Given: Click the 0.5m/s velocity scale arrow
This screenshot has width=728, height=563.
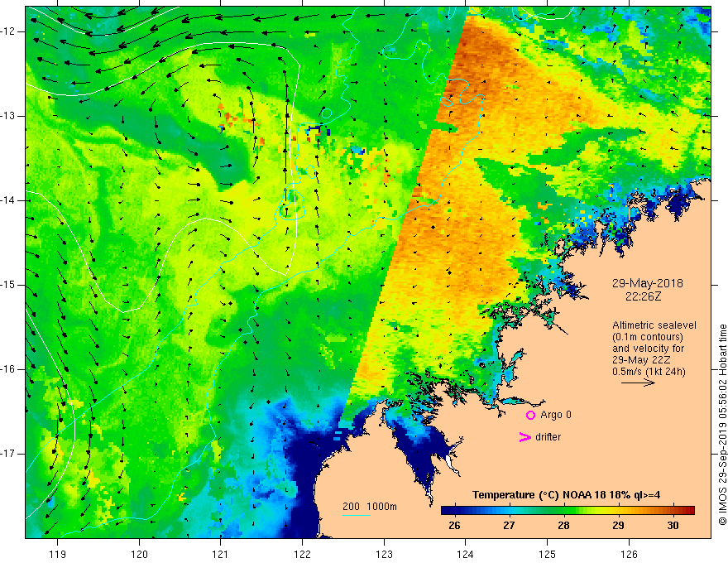Looking at the screenshot, I should (x=638, y=383).
